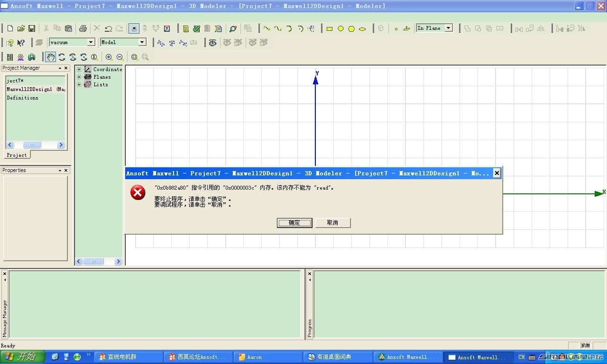Screen dimensions: 607x364
Task: Toggle the Pan hand tool
Action: point(51,57)
